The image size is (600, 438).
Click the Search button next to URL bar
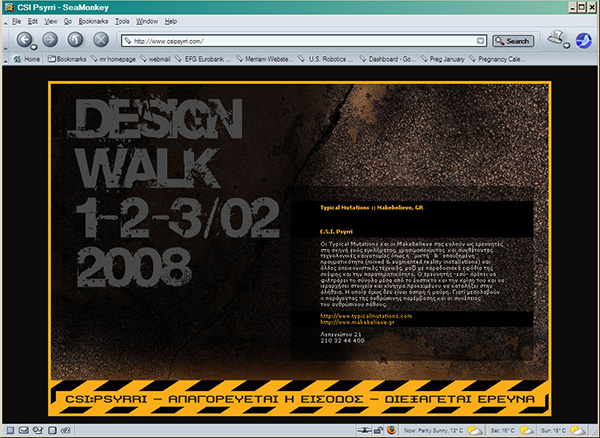click(513, 41)
